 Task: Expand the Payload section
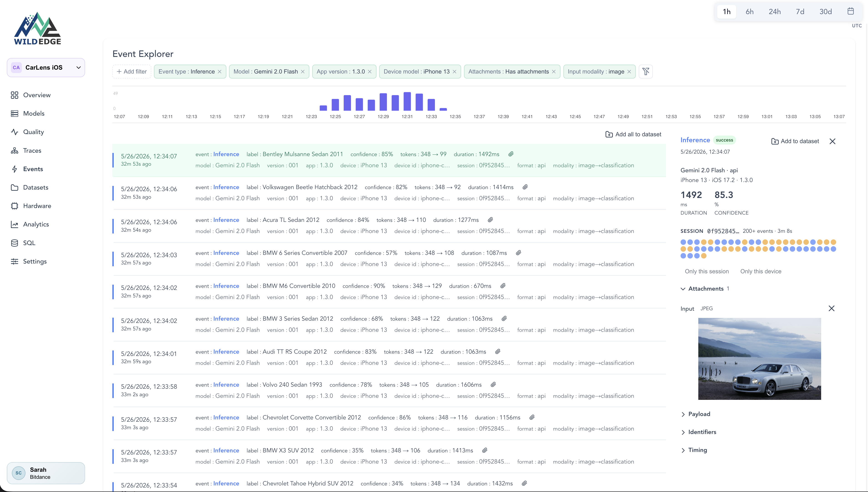pyautogui.click(x=696, y=414)
